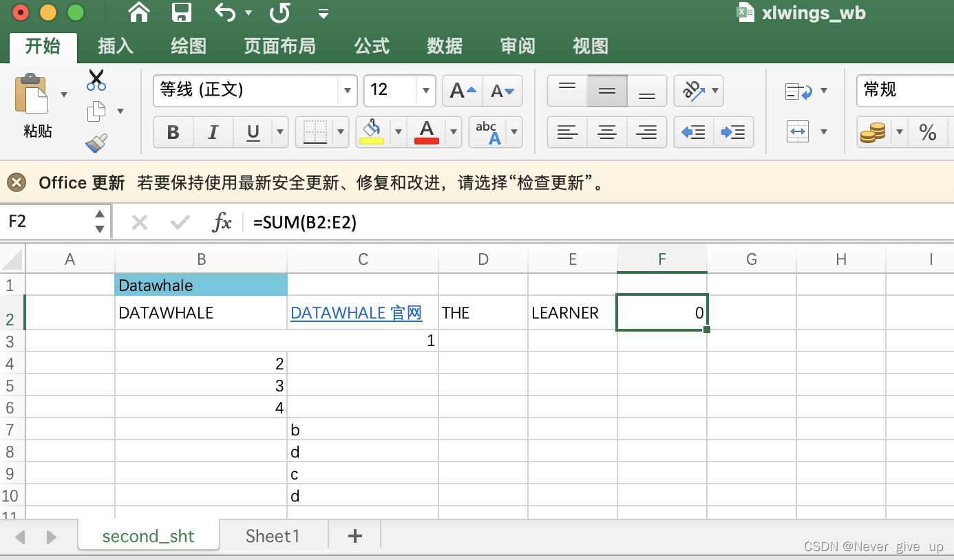Align text to the bottom of cell
The height and width of the screenshot is (560, 954).
(647, 91)
